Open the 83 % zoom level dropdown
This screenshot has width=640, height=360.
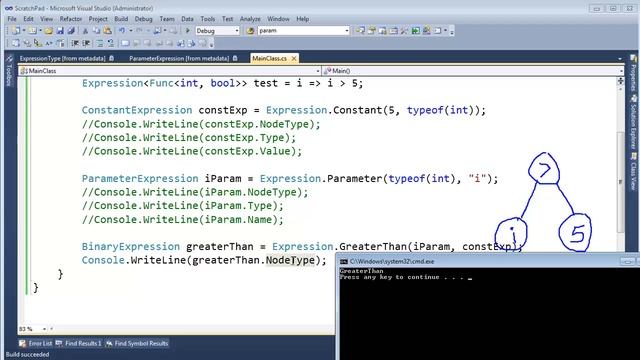(44, 329)
